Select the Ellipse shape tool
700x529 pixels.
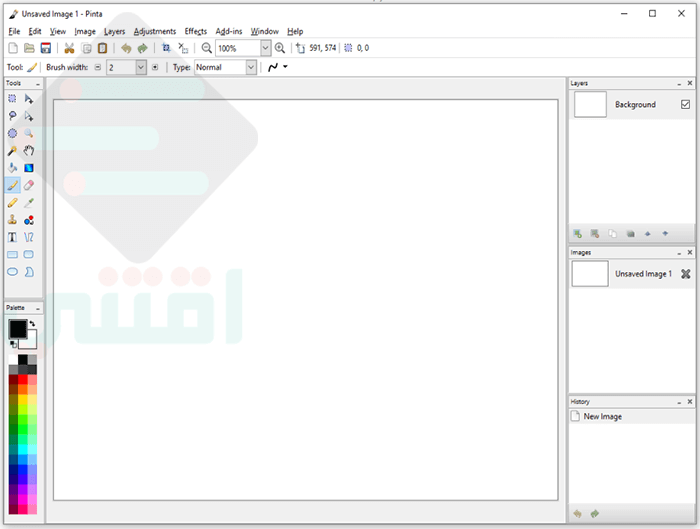click(12, 271)
